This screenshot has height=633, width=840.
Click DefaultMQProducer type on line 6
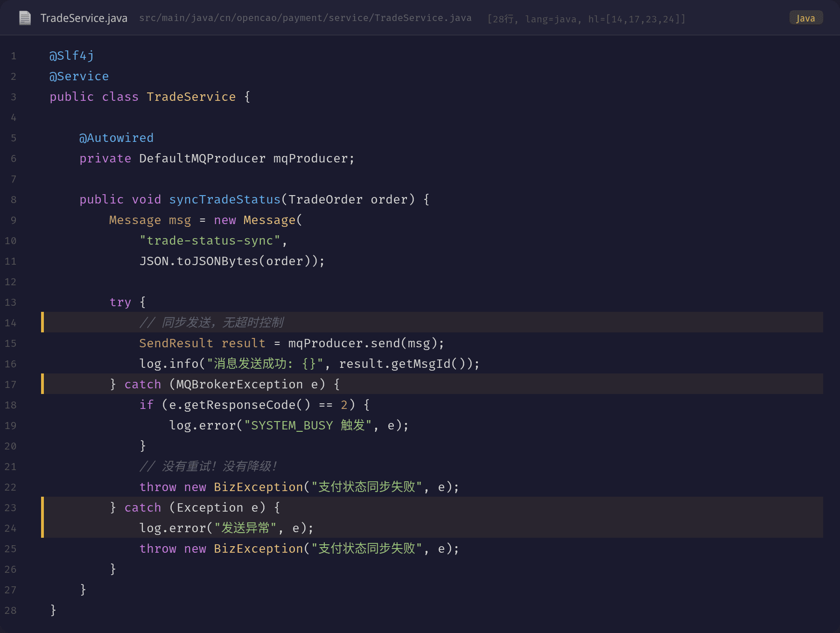pyautogui.click(x=203, y=159)
